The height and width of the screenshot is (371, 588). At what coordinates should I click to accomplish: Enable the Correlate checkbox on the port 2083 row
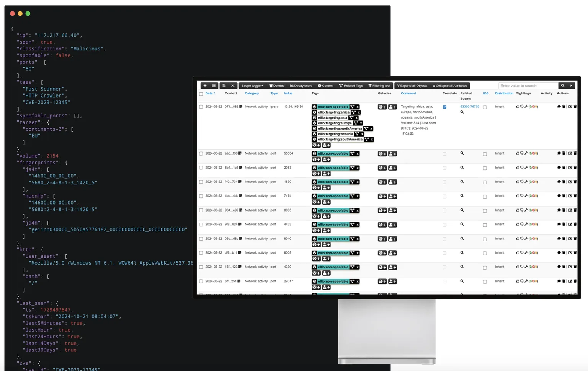[x=444, y=168]
